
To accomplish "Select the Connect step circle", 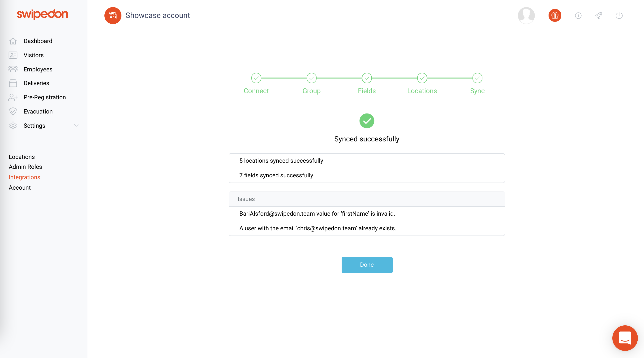I will coord(256,78).
